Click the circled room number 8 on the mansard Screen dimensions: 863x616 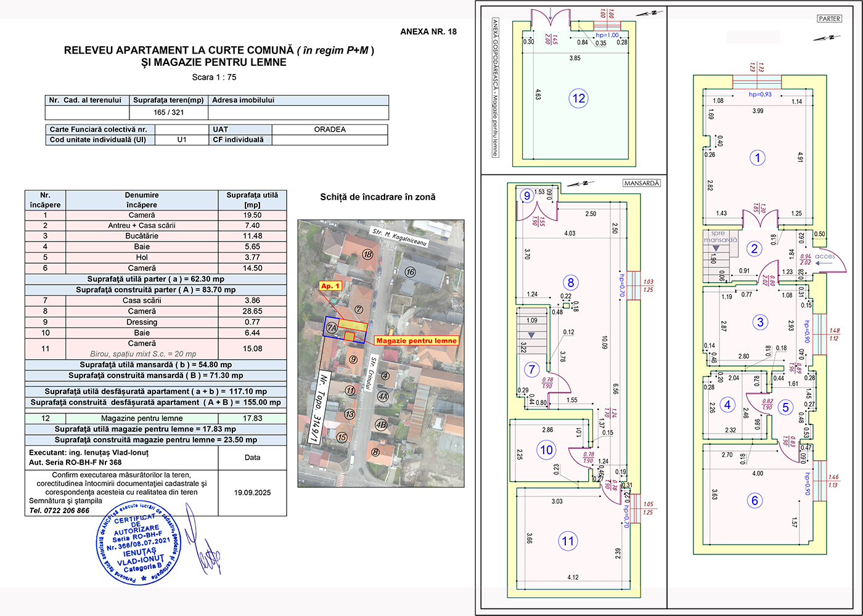click(x=572, y=283)
